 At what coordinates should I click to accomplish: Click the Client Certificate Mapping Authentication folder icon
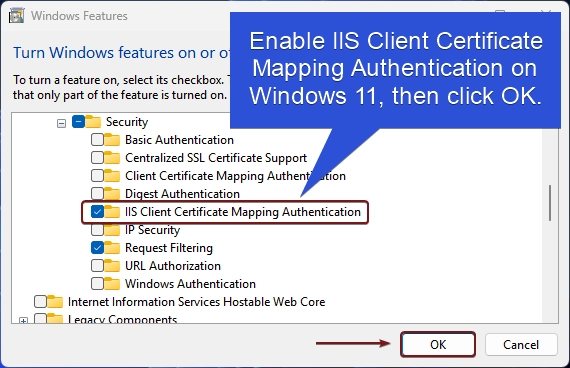(112, 176)
